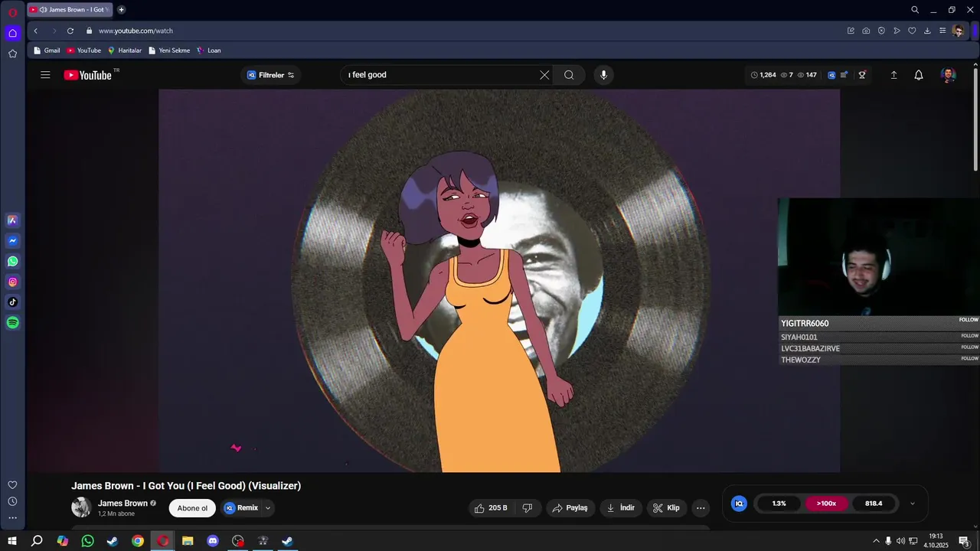This screenshot has height=551, width=980.
Task: Open History clock icon in sidebar
Action: click(x=12, y=501)
